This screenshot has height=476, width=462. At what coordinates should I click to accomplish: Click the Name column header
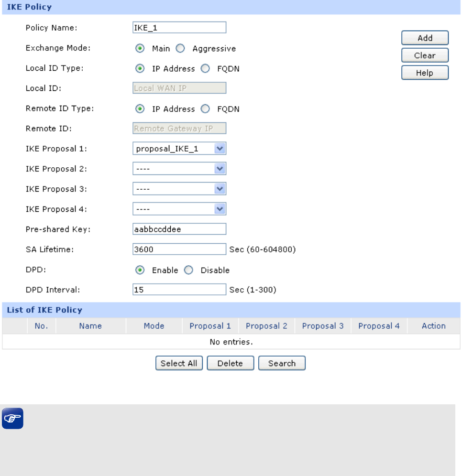coord(90,326)
